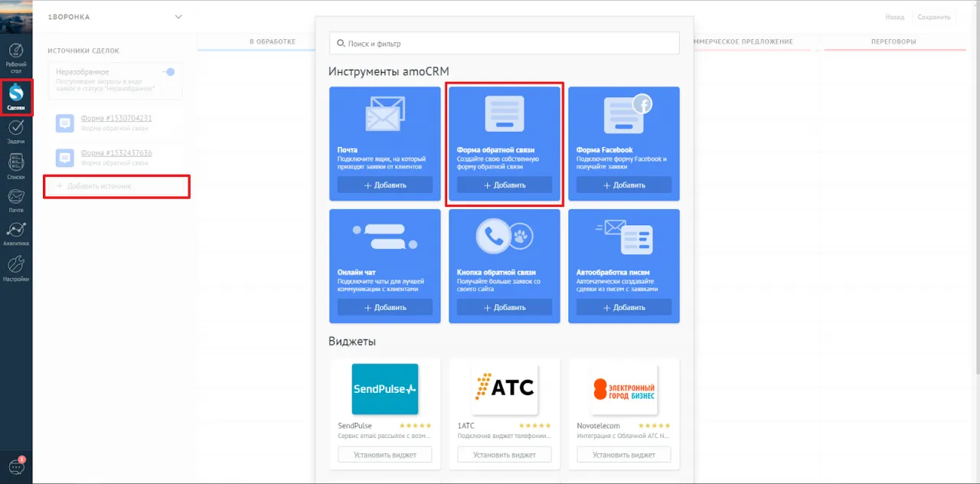Click Сохранить in top right
The height and width of the screenshot is (484, 980).
point(934,17)
